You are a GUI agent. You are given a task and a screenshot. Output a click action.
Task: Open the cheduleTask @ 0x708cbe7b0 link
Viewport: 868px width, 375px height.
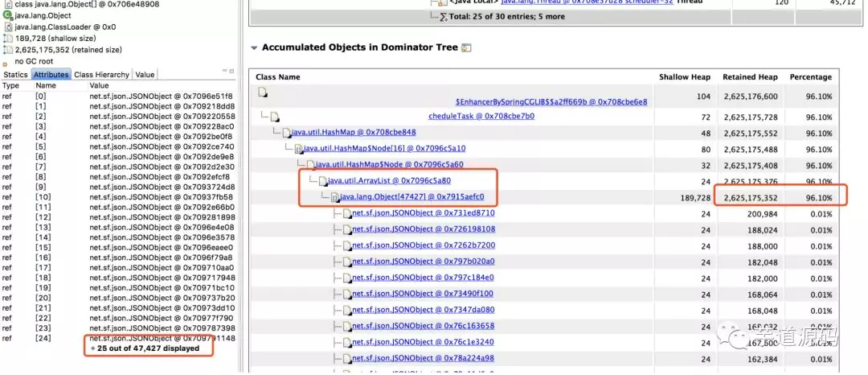(481, 117)
